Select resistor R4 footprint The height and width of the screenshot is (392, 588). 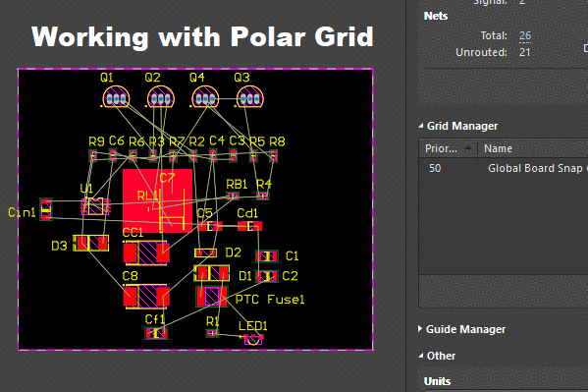click(x=263, y=196)
